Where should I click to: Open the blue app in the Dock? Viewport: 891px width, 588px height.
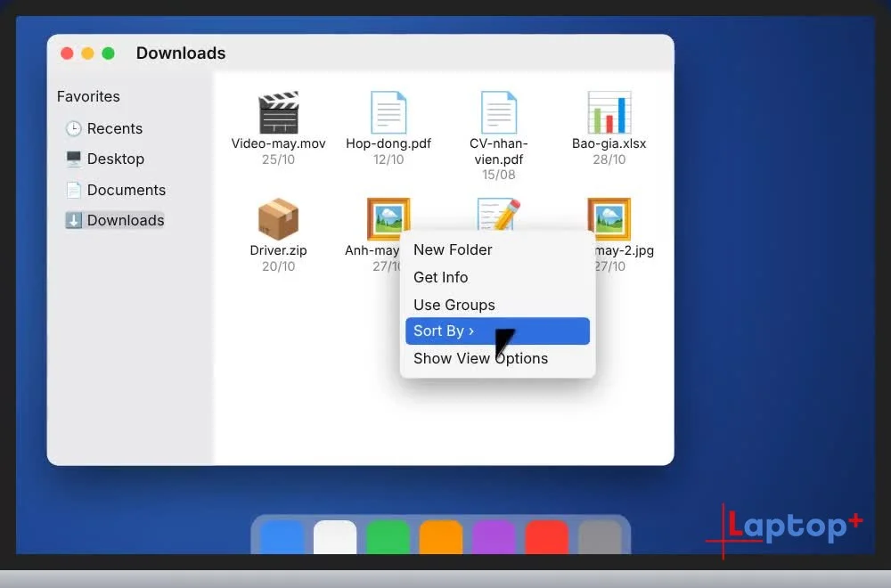[x=282, y=537]
